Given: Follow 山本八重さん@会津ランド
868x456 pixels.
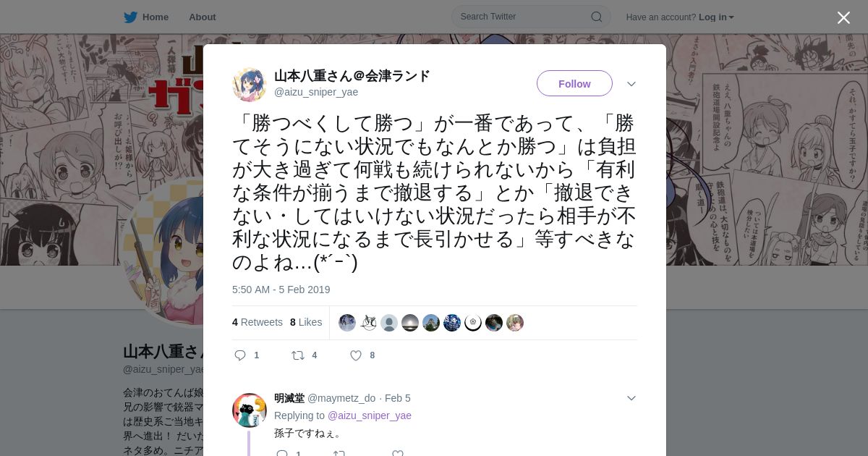Looking at the screenshot, I should click(x=574, y=83).
